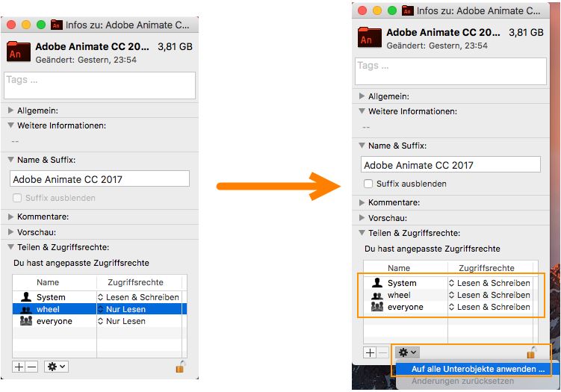Select 'everyone' name in left window list
This screenshot has width=561, height=392.
click(x=54, y=321)
